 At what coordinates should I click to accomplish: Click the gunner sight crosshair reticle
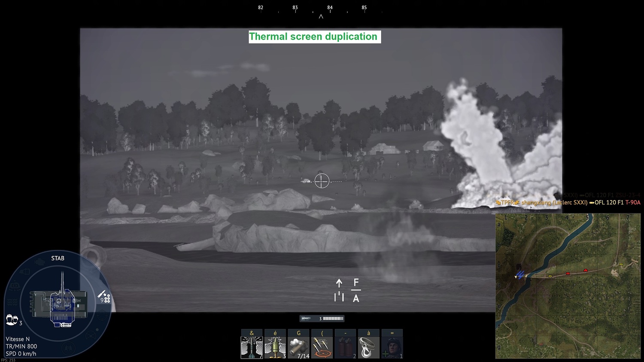pos(322,181)
